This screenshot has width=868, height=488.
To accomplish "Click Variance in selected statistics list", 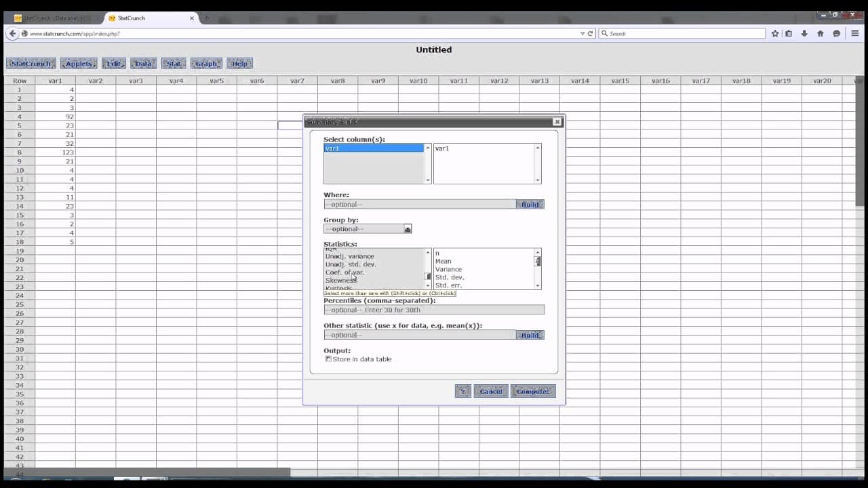I will pyautogui.click(x=448, y=269).
